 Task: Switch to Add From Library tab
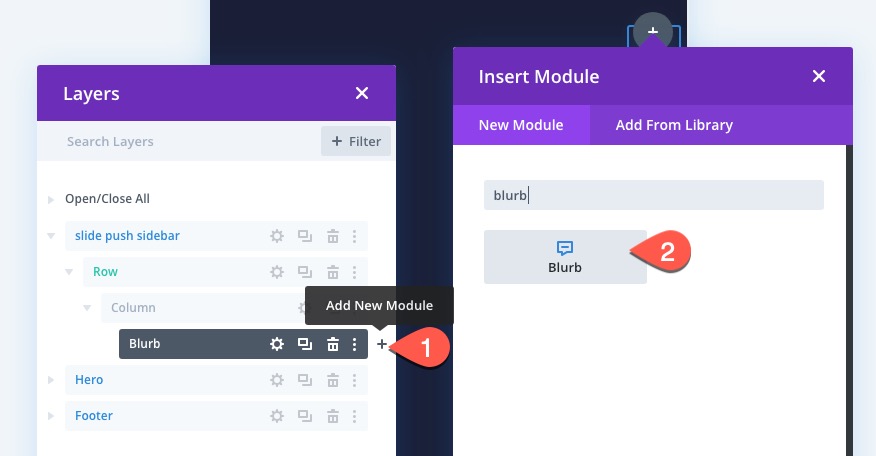674,125
